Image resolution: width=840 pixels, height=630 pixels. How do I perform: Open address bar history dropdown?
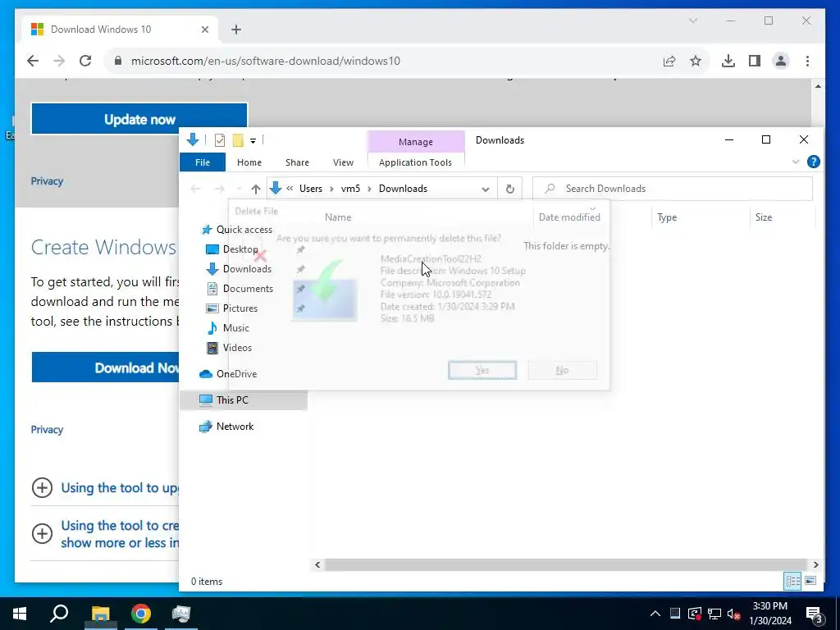486,189
